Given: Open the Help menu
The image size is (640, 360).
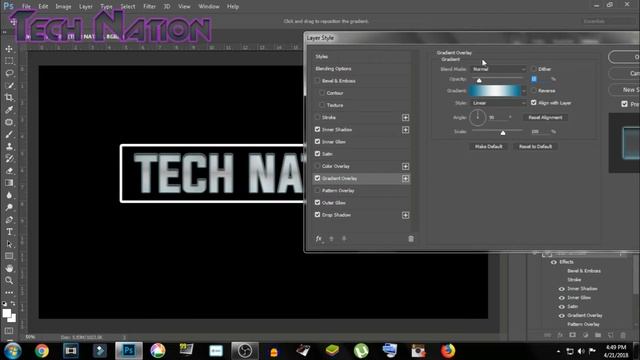Looking at the screenshot, I should point(233,7).
